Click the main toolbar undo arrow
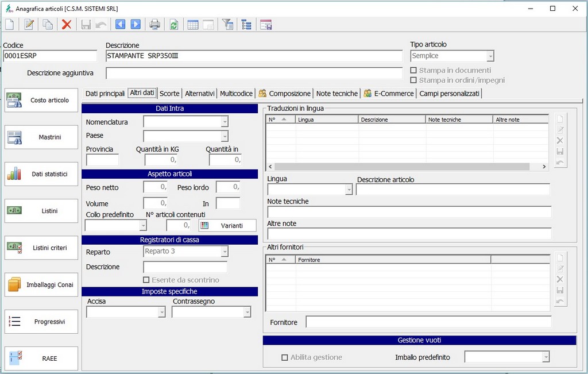Viewport: 588px width, 374px height. [x=101, y=25]
